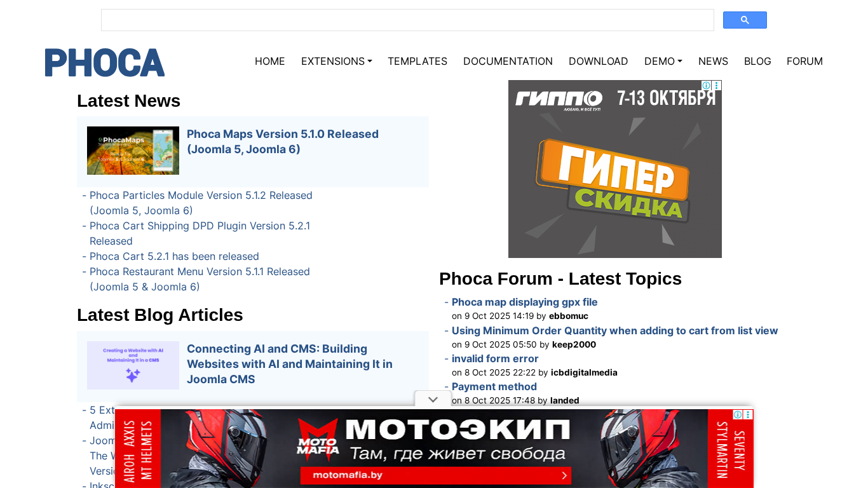Open the NEWS menu item

(713, 61)
